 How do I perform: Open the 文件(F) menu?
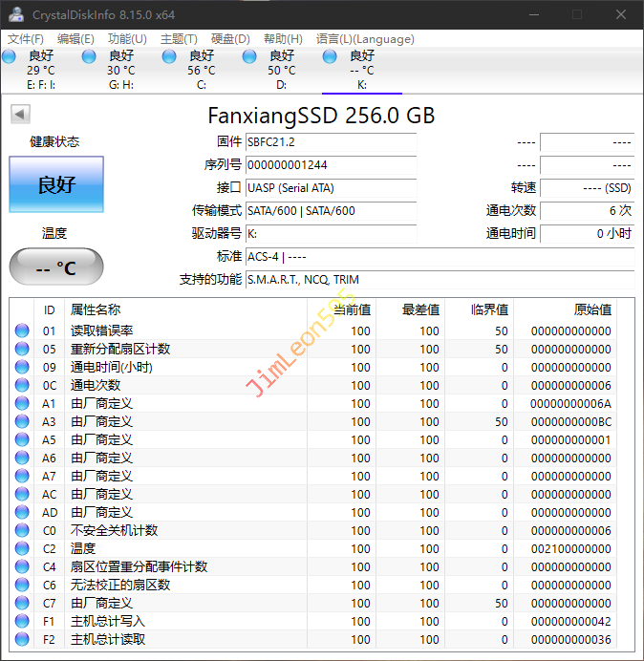(26, 39)
